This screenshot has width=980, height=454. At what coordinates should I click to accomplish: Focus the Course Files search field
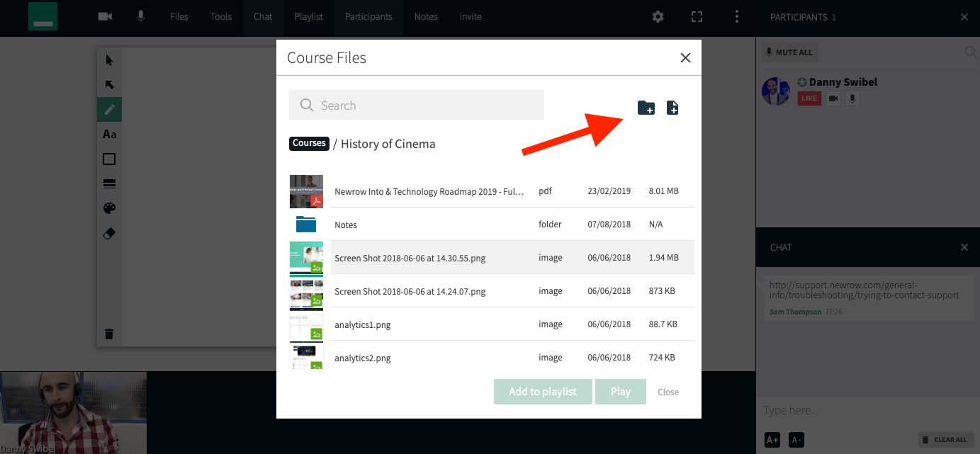[417, 105]
